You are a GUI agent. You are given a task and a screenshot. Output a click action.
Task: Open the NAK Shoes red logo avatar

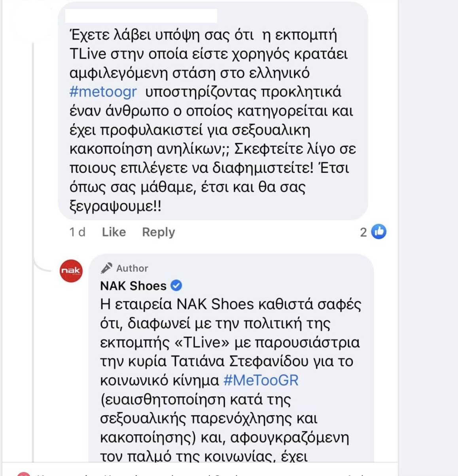71,271
